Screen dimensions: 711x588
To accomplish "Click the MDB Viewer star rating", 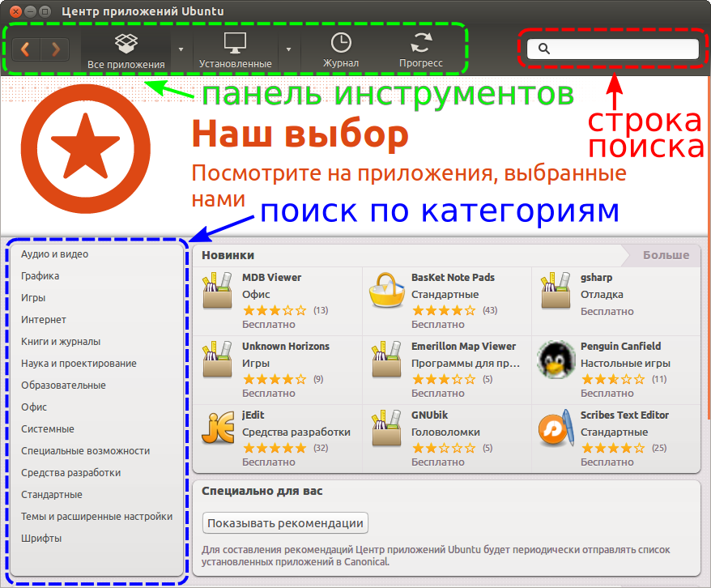I will pos(275,310).
